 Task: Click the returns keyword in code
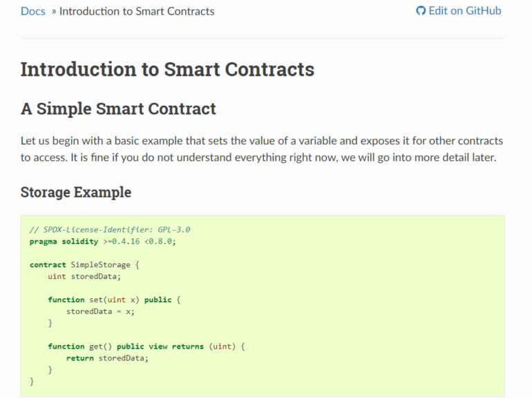click(x=188, y=347)
